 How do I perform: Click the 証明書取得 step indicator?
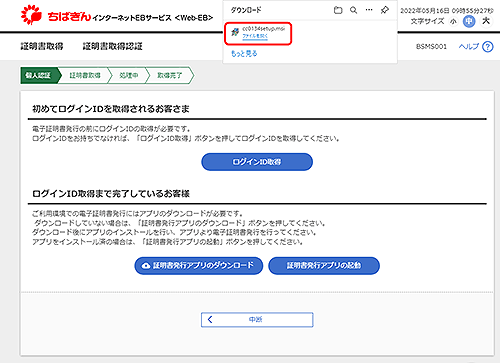pos(85,75)
